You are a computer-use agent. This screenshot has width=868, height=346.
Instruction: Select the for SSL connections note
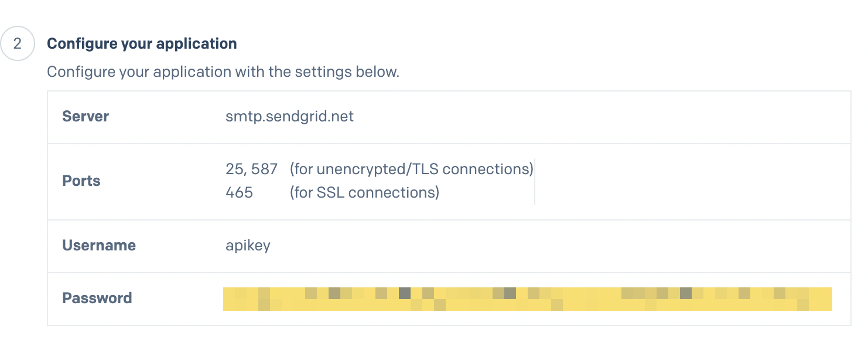point(364,192)
